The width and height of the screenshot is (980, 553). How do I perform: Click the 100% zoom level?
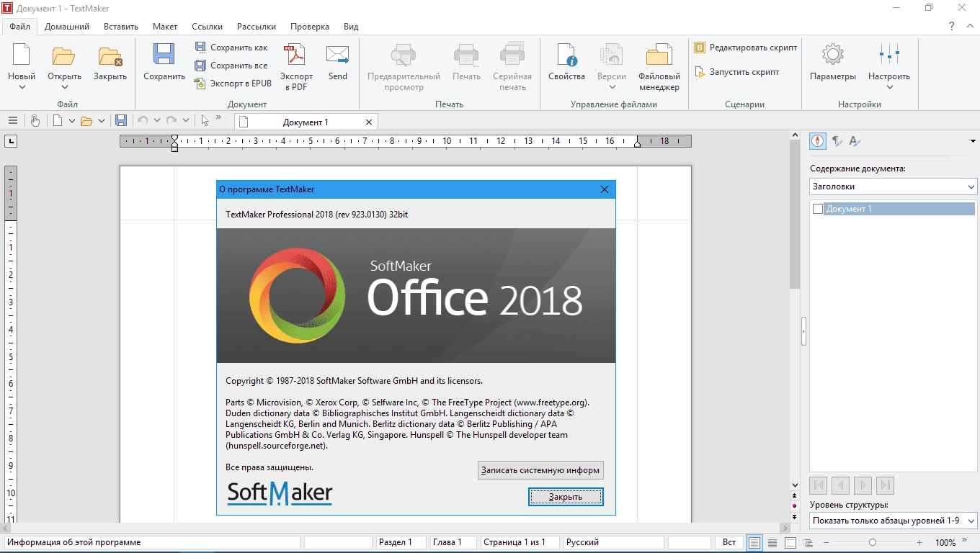coord(945,542)
